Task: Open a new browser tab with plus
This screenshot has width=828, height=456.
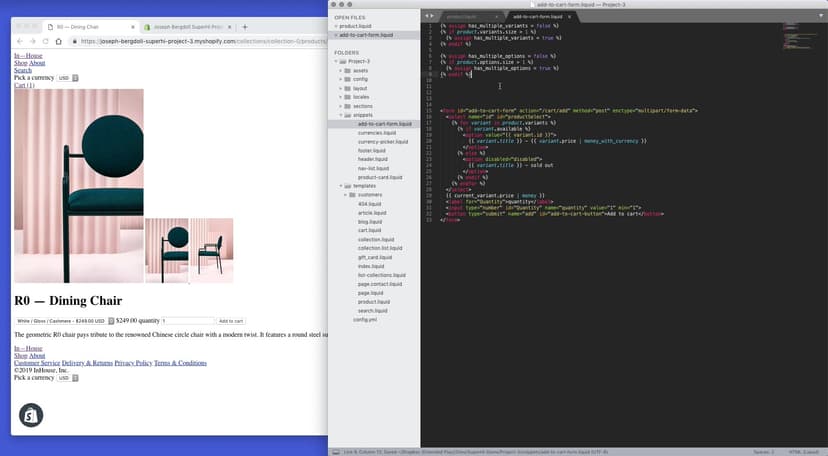Action: click(x=245, y=26)
